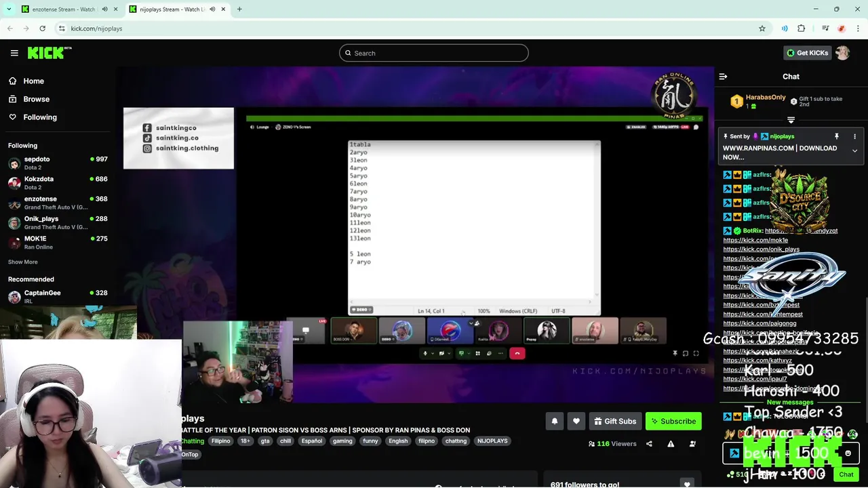The width and height of the screenshot is (868, 488).
Task: Go to Home in the sidebar
Action: [26, 81]
